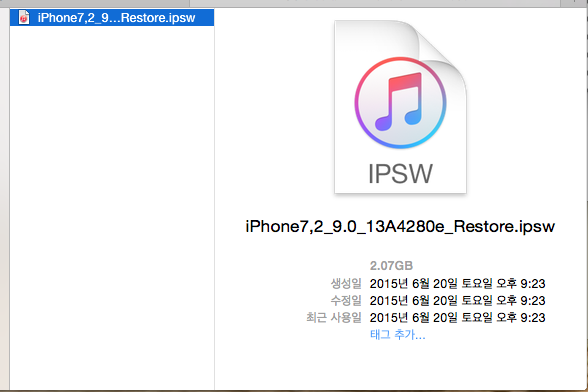The image size is (588, 392).
Task: Select the iPhone7,2_9...Restore.ipsw file row
Action: tap(112, 18)
